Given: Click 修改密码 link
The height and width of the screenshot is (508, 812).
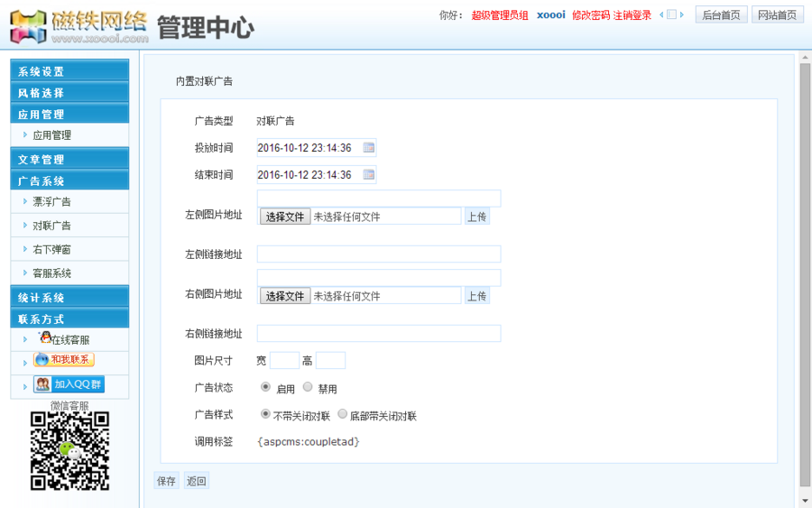Looking at the screenshot, I should pos(590,15).
